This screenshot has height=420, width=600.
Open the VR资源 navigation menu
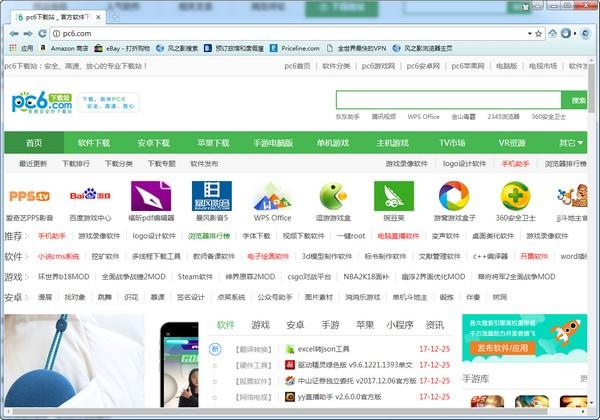[x=512, y=143]
